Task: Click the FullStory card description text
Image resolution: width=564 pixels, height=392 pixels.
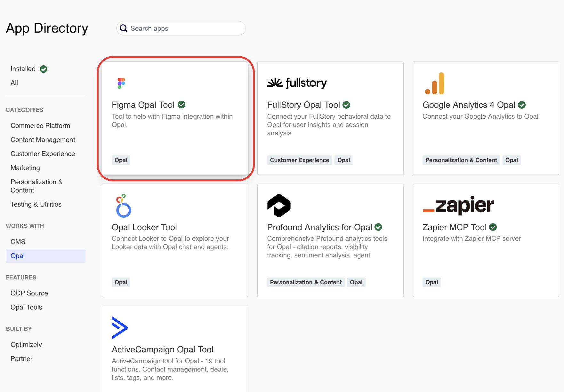Action: pyautogui.click(x=329, y=125)
